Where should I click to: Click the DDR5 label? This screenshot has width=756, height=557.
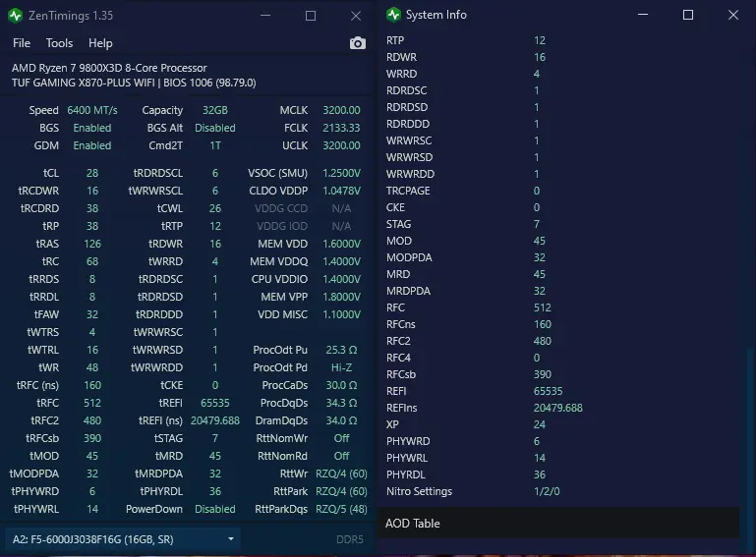click(350, 539)
